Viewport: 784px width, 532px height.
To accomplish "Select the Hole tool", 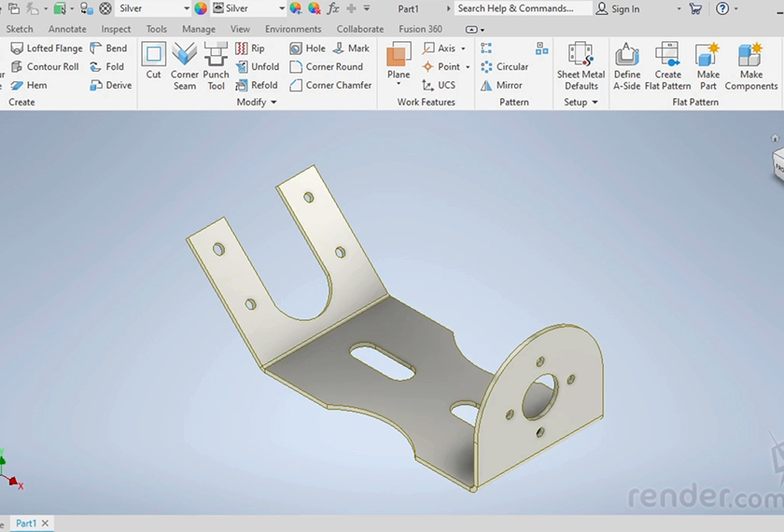I will click(308, 49).
